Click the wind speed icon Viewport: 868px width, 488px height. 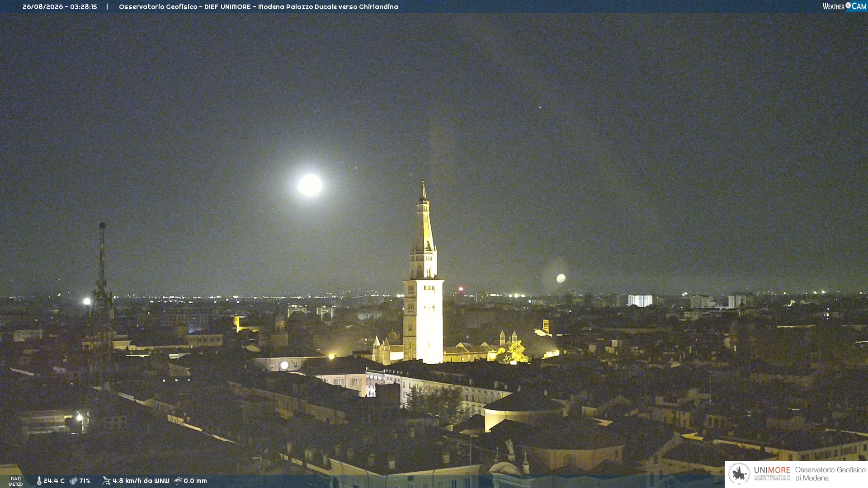click(106, 481)
